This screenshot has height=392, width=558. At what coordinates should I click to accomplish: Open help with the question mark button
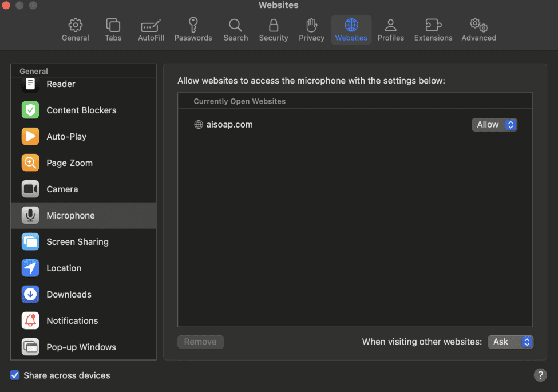point(540,375)
